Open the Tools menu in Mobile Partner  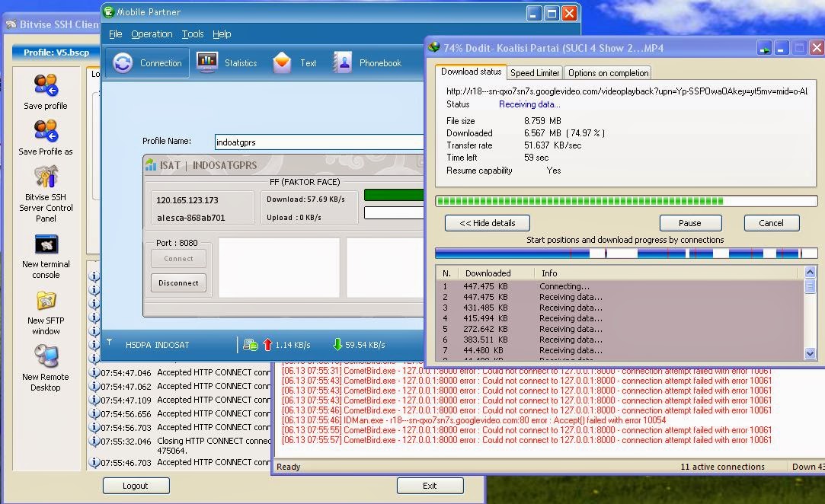click(x=193, y=33)
